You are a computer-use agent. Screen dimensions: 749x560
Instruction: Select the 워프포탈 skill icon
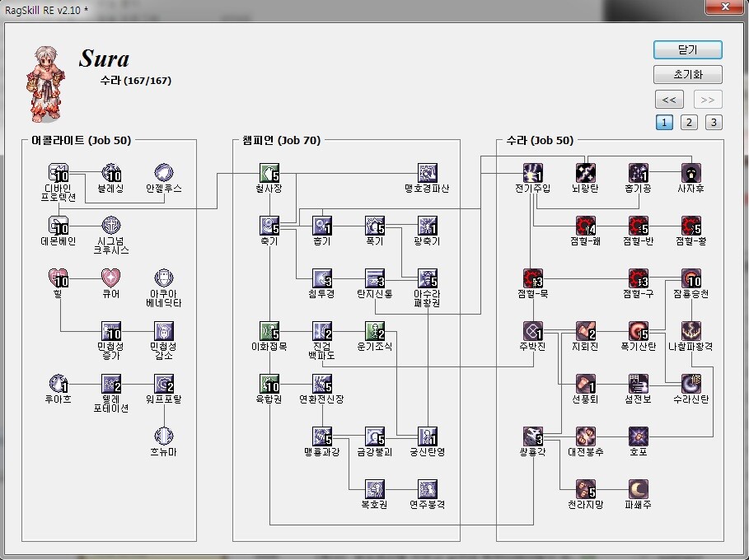[163, 384]
